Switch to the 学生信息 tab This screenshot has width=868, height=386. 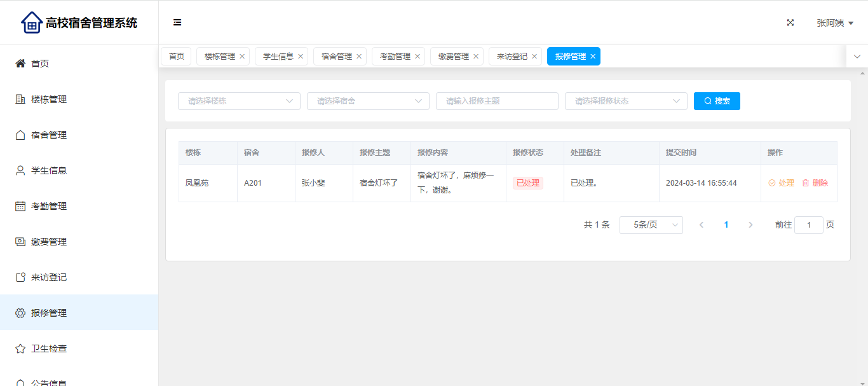tap(278, 57)
